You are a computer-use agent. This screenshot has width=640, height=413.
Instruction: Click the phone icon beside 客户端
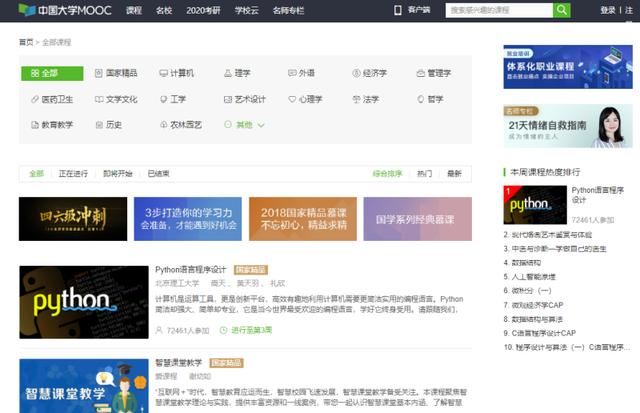398,10
